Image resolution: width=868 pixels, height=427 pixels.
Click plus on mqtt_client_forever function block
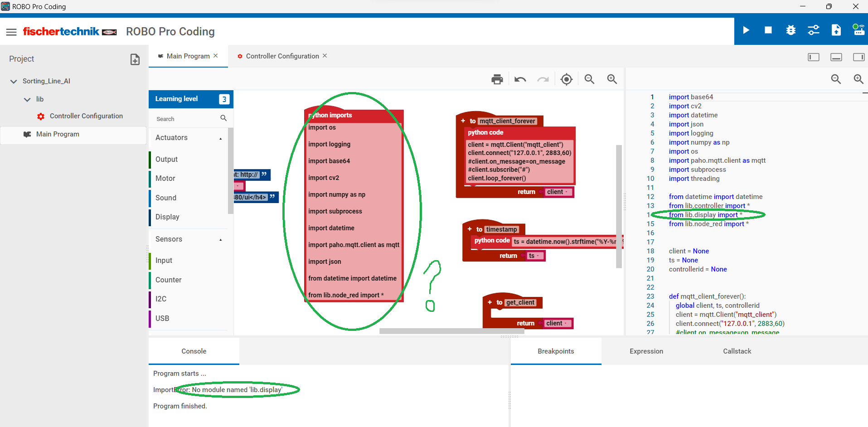click(463, 121)
